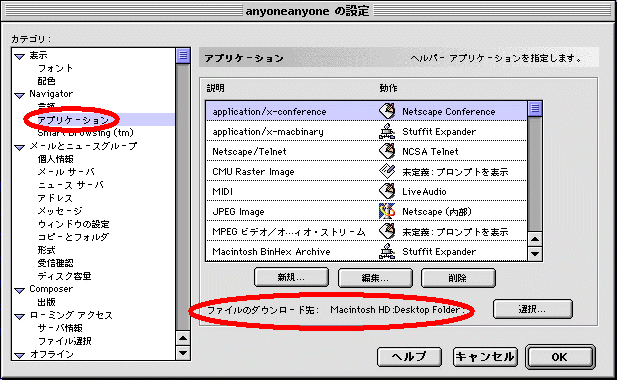Click category list scroll up arrow
The image size is (617, 380).
click(x=183, y=338)
